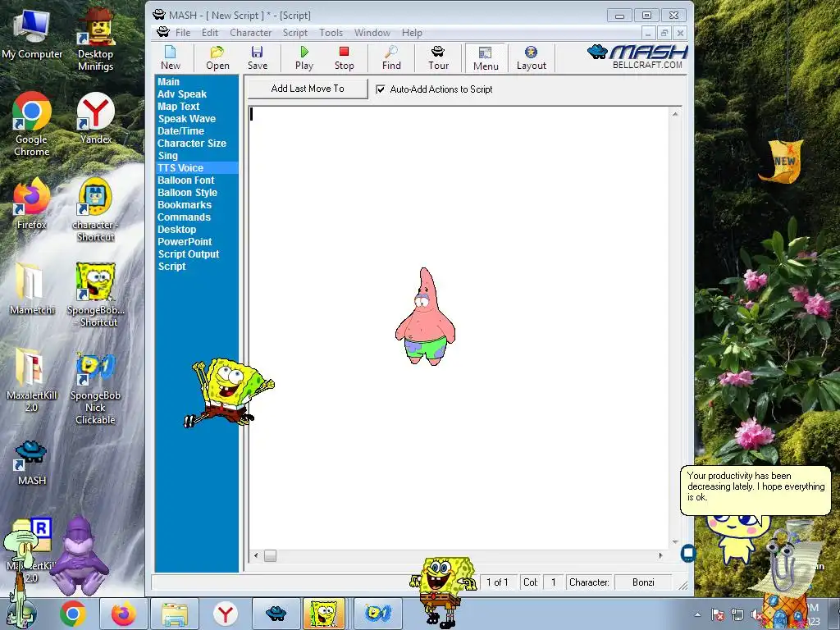Open the Script menu
Viewport: 840px width, 630px height.
click(x=295, y=33)
